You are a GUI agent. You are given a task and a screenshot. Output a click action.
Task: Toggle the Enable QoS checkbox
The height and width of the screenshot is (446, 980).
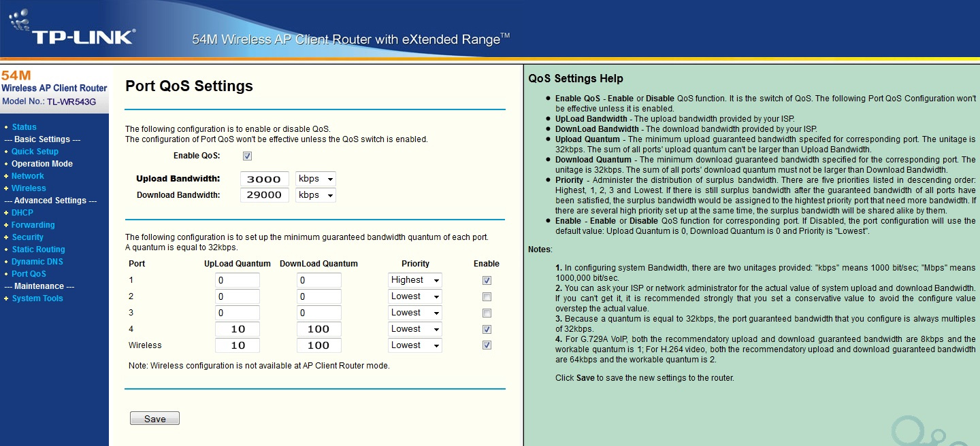coord(248,156)
